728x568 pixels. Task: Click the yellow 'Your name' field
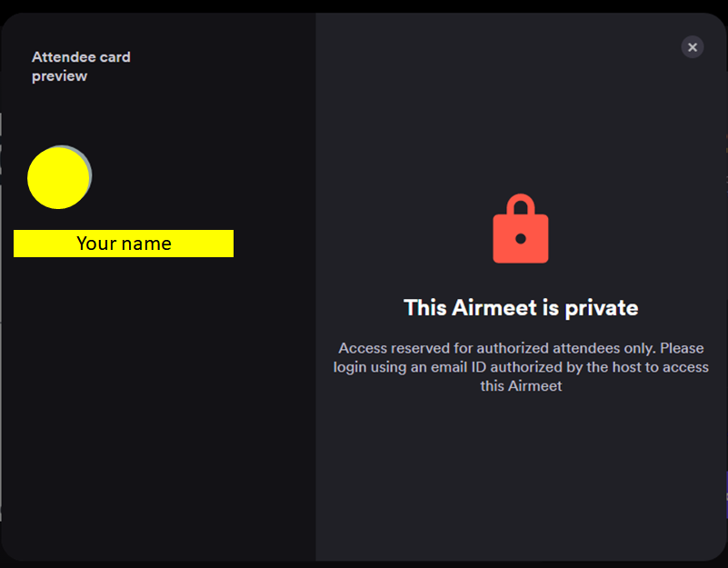click(124, 244)
